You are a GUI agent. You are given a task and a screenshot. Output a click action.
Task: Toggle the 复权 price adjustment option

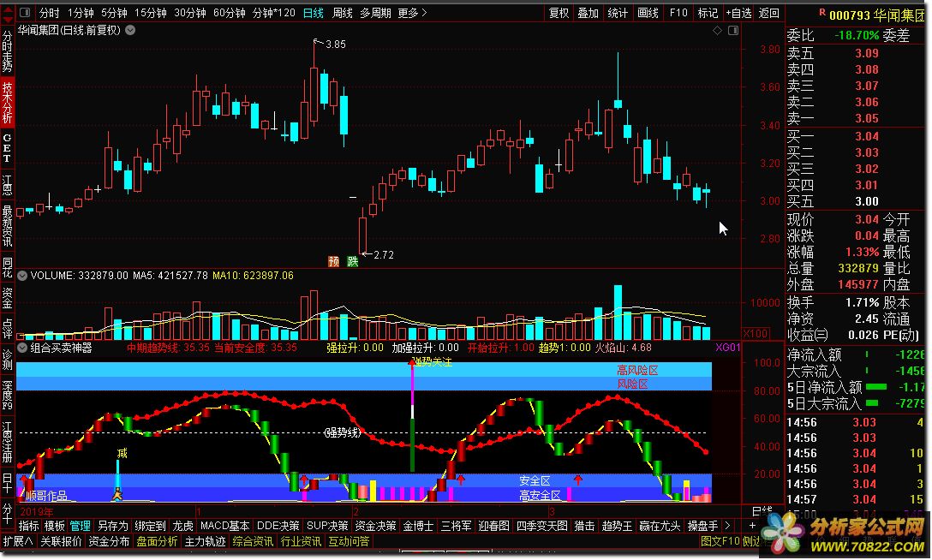pyautogui.click(x=559, y=13)
